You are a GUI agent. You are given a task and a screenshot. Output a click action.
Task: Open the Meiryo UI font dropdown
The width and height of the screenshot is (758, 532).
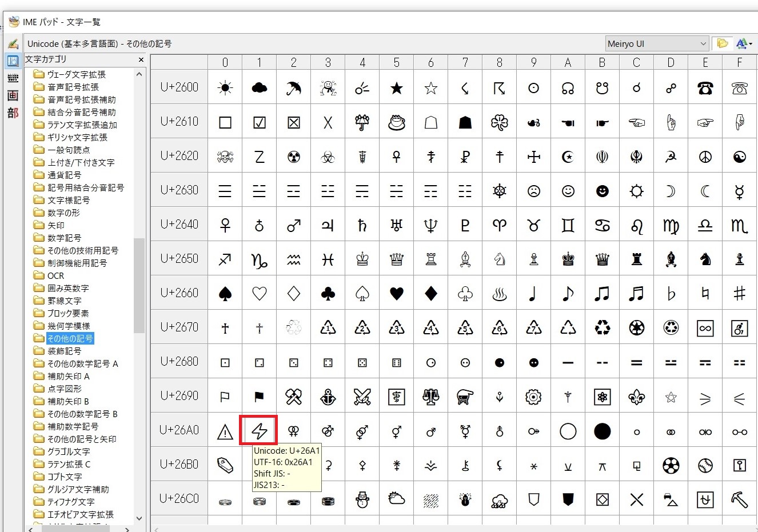(x=703, y=44)
